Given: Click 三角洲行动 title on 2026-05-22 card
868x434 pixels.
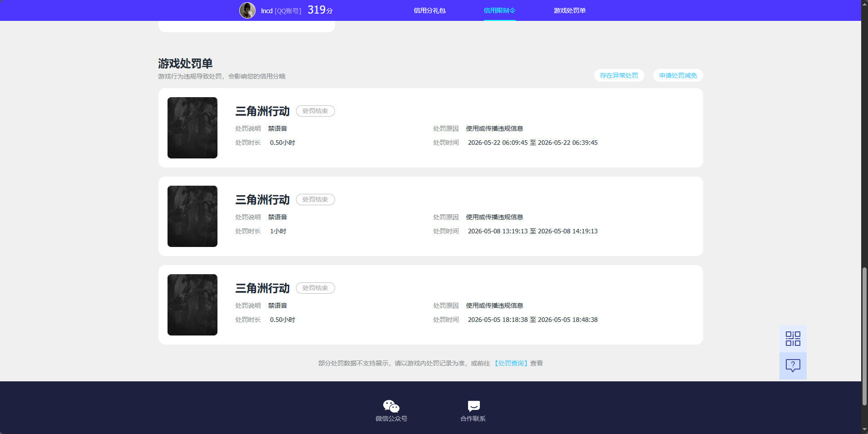Looking at the screenshot, I should 262,111.
